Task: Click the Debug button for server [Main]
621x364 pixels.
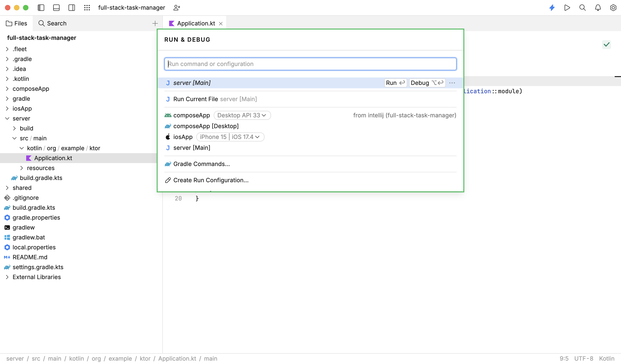Action: pos(427,83)
